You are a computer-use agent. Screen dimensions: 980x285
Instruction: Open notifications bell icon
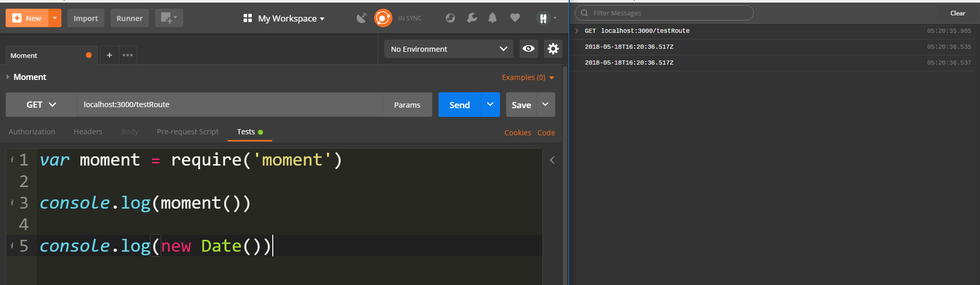pyautogui.click(x=492, y=18)
